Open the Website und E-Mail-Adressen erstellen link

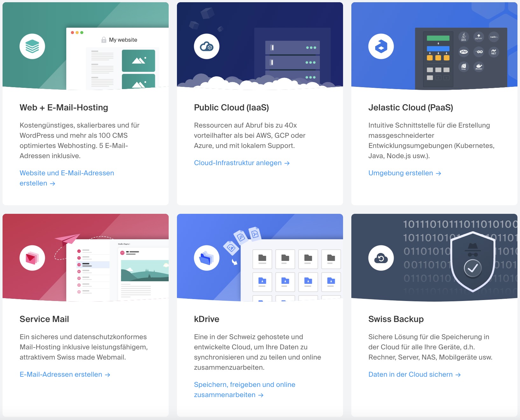pos(67,178)
